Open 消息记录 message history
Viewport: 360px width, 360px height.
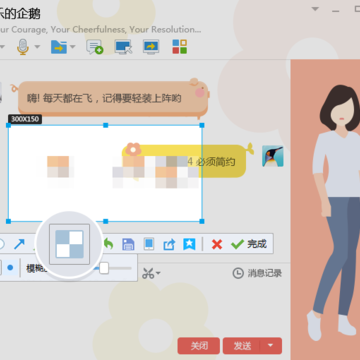click(257, 273)
